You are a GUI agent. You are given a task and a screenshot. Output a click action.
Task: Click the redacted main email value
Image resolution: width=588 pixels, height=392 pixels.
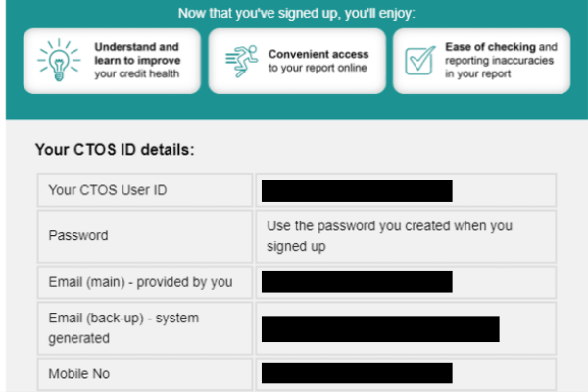click(357, 282)
